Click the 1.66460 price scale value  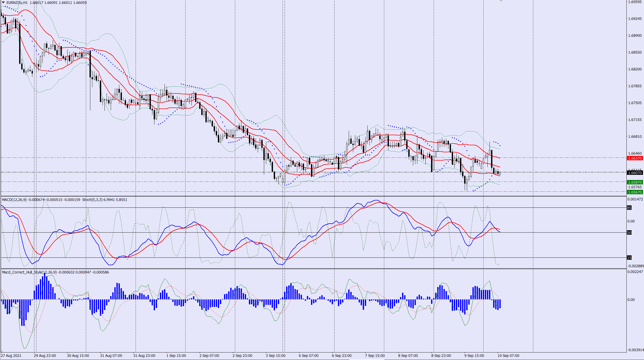click(635, 153)
